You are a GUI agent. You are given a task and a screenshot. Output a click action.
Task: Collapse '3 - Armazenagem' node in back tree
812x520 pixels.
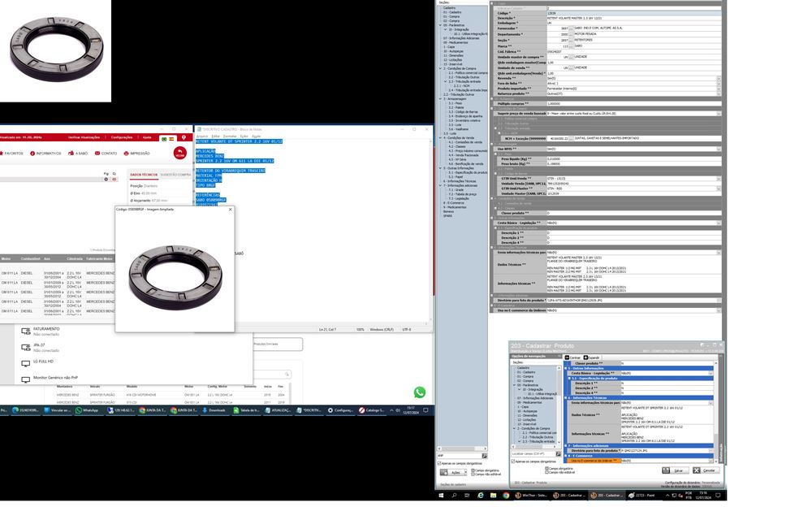[441, 99]
